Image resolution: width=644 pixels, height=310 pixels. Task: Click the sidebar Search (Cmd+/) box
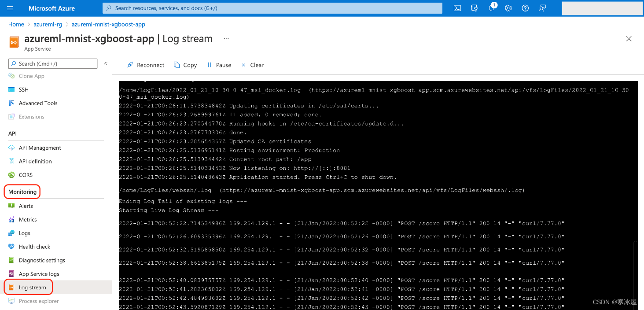53,63
